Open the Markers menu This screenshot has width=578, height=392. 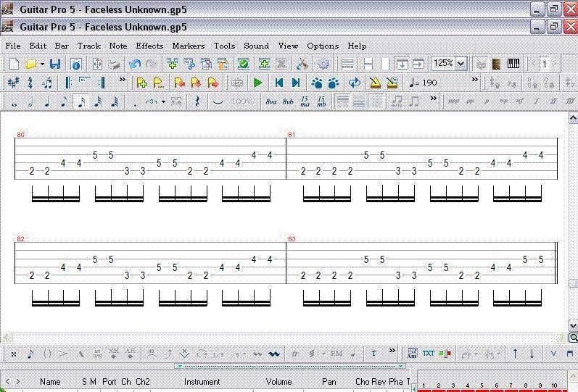188,46
